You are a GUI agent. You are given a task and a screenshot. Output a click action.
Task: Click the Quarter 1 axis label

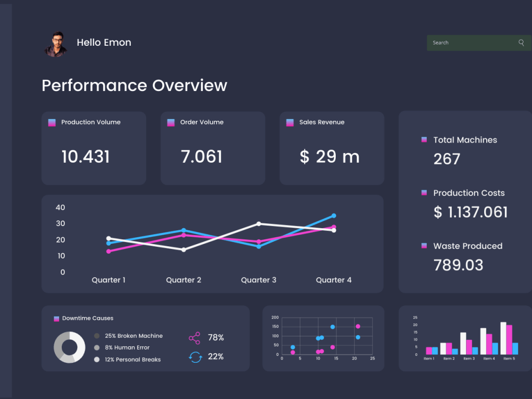pyautogui.click(x=109, y=280)
